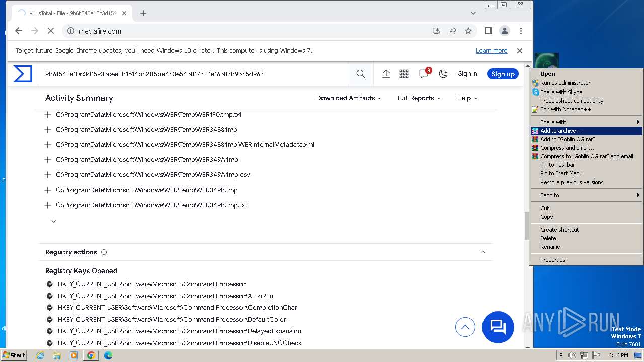The width and height of the screenshot is (644, 362).
Task: Select Compress and email...
Action: pos(587,148)
